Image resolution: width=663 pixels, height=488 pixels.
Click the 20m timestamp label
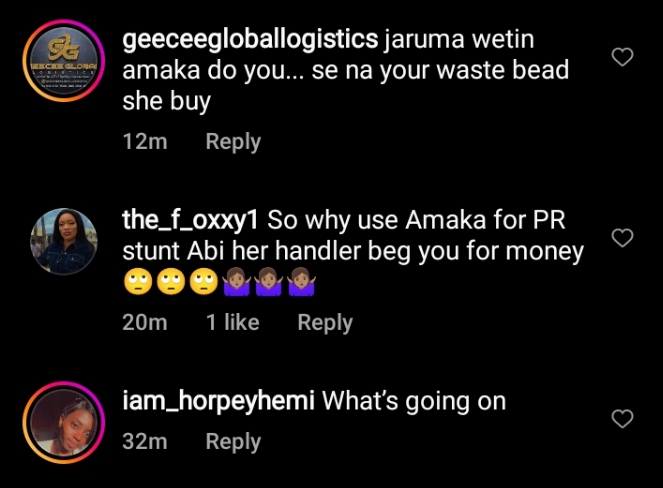click(x=145, y=322)
